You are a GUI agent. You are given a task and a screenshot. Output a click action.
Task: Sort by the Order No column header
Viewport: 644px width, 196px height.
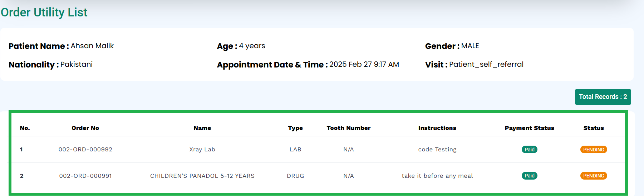(x=85, y=128)
